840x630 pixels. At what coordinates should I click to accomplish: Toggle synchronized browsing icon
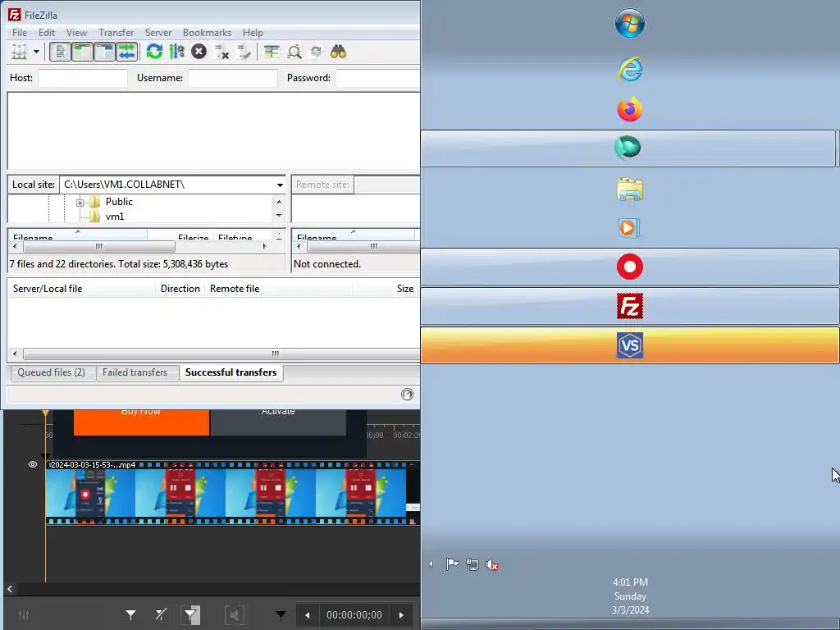(x=316, y=52)
